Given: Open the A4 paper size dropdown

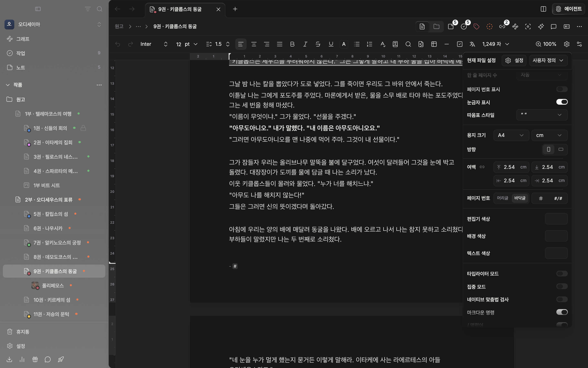Looking at the screenshot, I should coord(511,135).
